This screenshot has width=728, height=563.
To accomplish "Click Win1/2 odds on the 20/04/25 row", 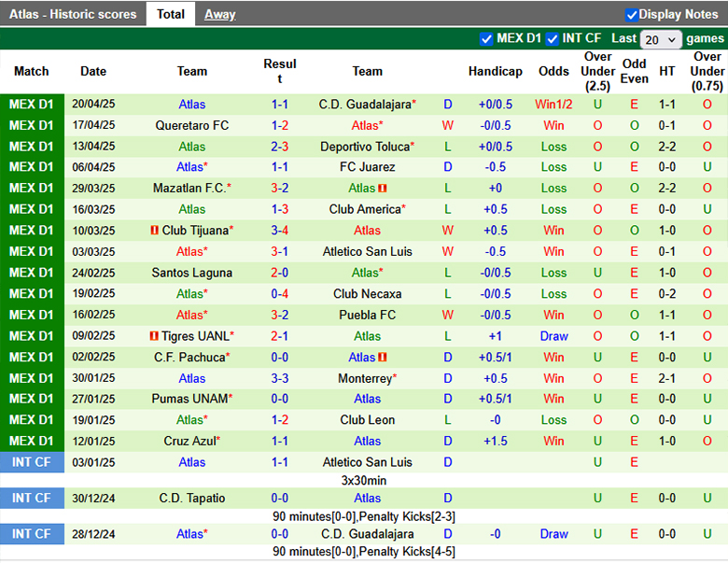I will [x=553, y=104].
